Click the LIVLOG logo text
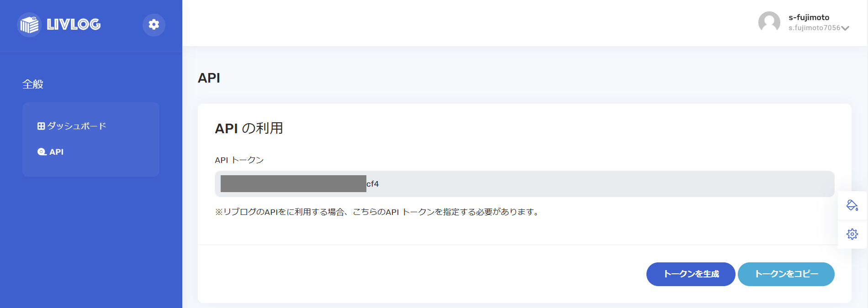The height and width of the screenshot is (308, 868). coord(74,25)
